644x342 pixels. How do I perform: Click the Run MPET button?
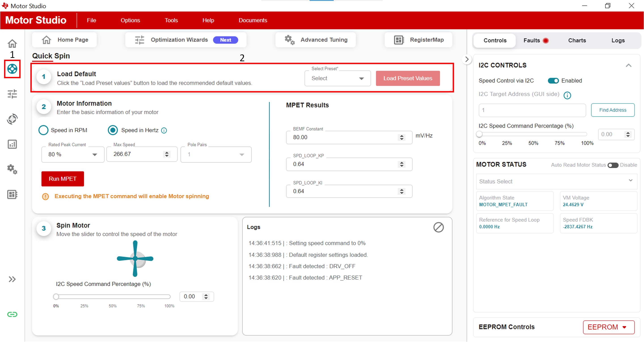(x=63, y=179)
